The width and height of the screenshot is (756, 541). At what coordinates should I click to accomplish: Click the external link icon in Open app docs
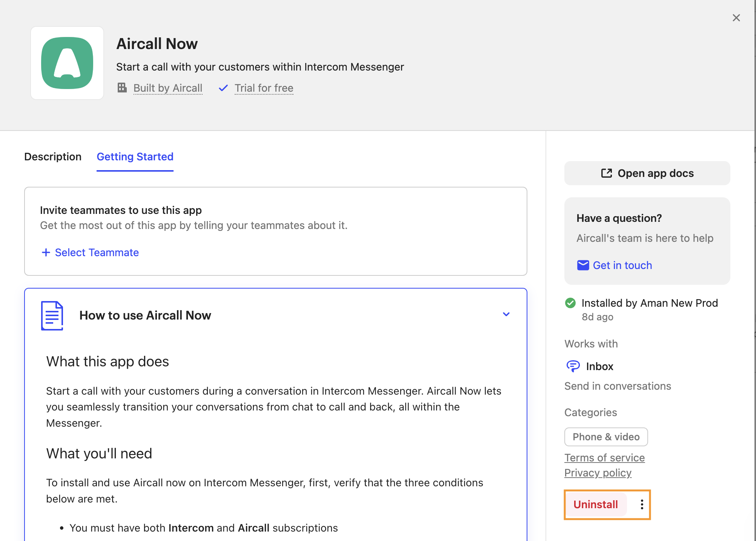tap(606, 173)
